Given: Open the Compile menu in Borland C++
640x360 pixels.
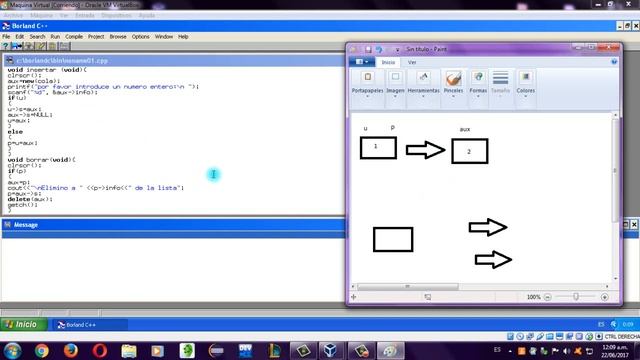Looking at the screenshot, I should [x=74, y=37].
